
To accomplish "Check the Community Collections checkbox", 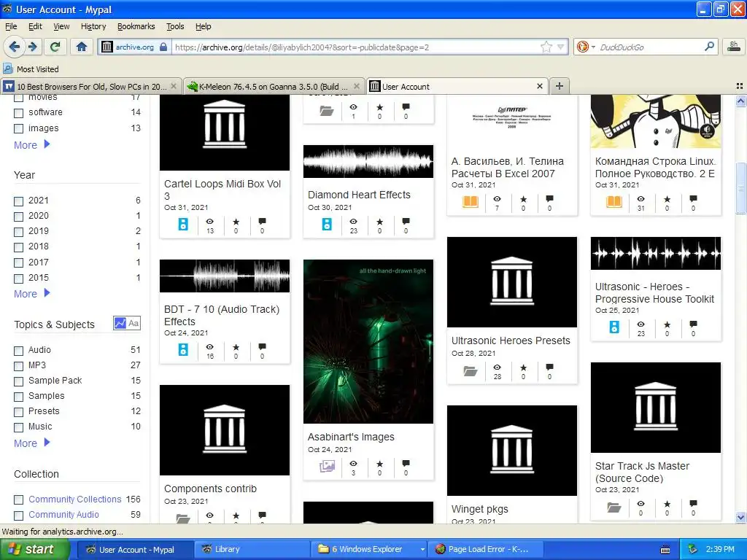I will tap(18, 499).
